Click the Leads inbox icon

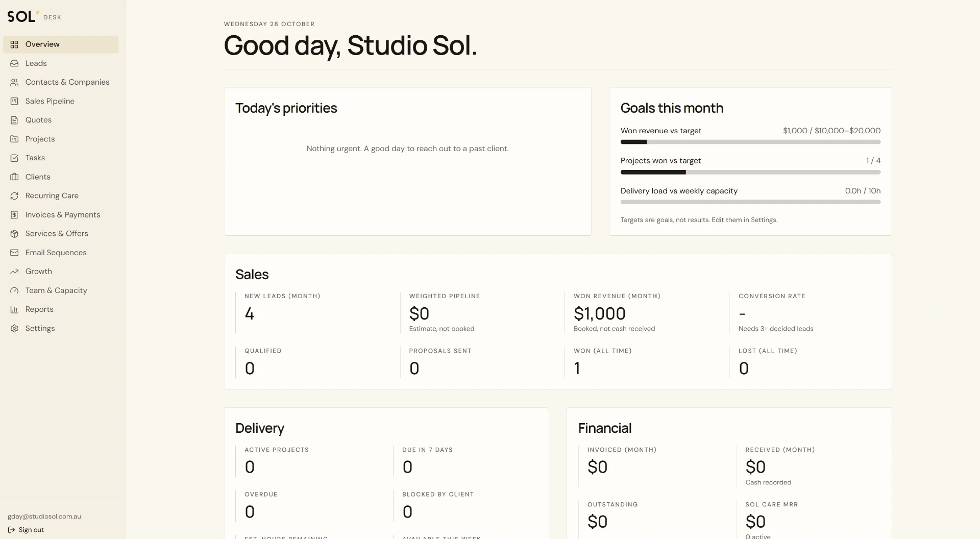coord(14,63)
